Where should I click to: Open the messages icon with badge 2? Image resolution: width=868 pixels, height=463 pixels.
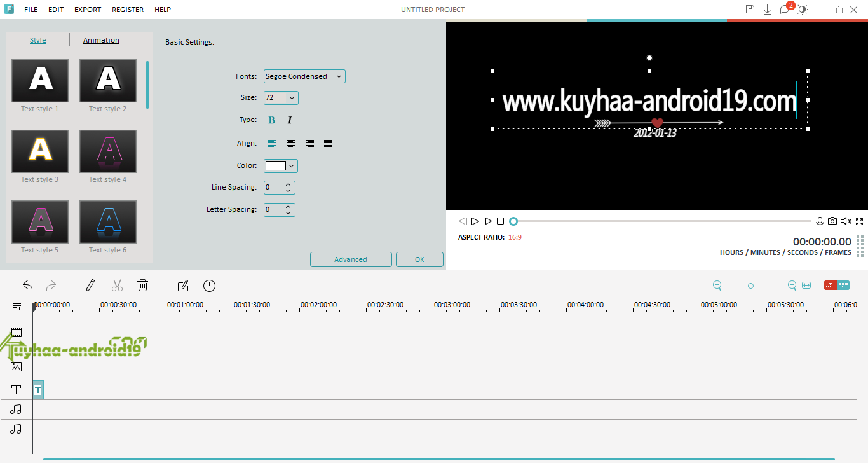point(785,9)
